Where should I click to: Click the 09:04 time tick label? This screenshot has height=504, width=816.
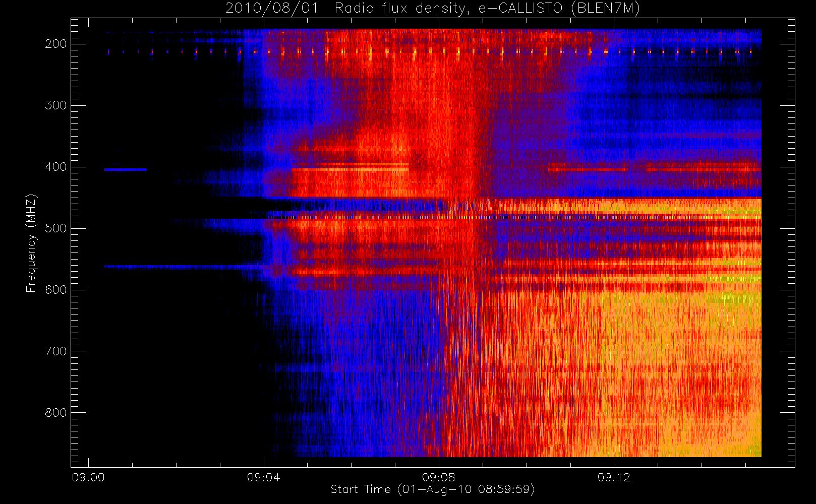point(264,477)
